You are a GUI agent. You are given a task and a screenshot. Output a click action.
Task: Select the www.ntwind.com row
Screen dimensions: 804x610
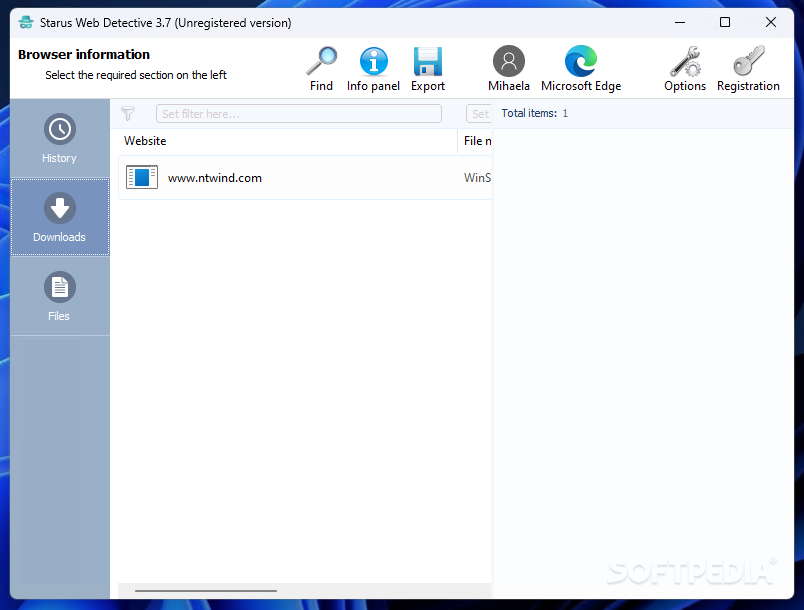(x=305, y=178)
